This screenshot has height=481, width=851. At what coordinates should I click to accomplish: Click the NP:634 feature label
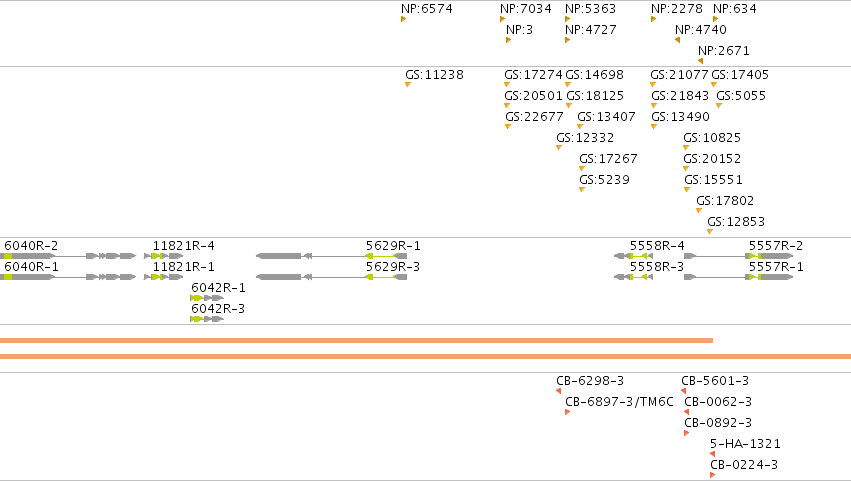click(x=735, y=9)
